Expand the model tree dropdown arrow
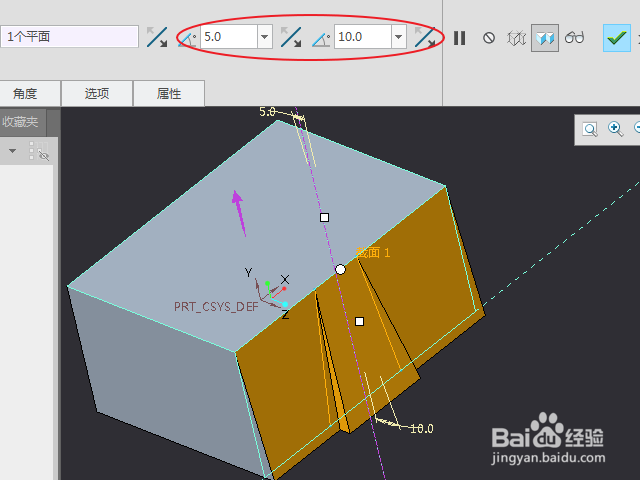This screenshot has height=480, width=640. point(13,151)
